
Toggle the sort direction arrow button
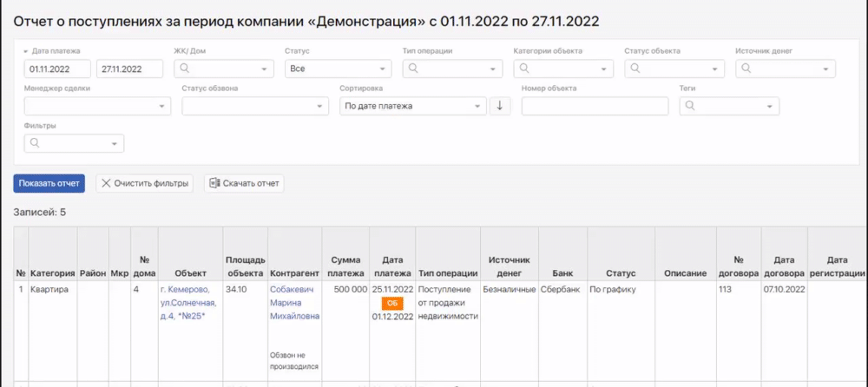pos(500,106)
